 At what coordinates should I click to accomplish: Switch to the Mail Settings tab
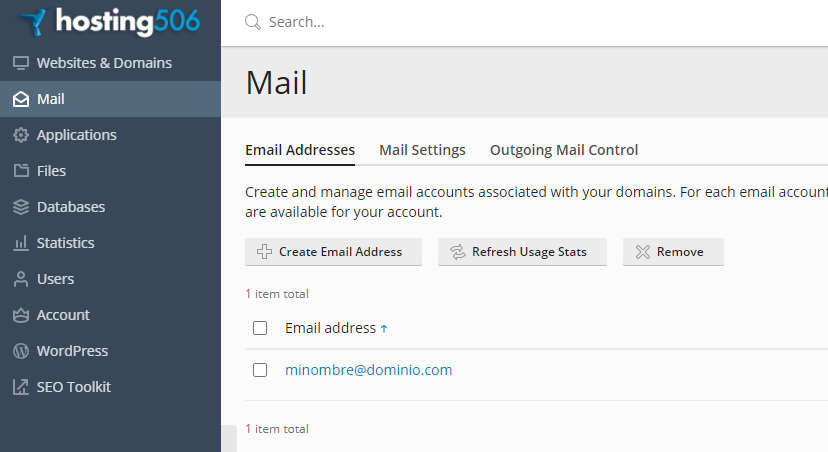point(422,150)
